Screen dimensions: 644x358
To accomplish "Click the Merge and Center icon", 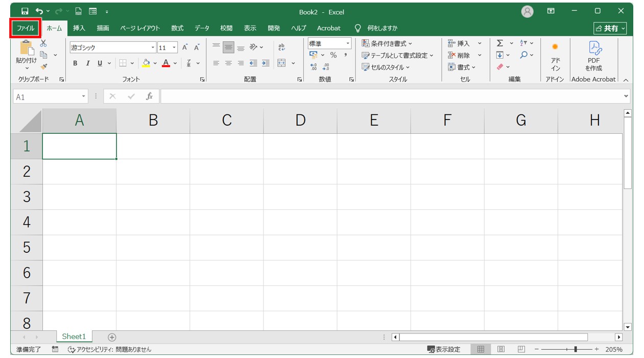I will (x=281, y=63).
